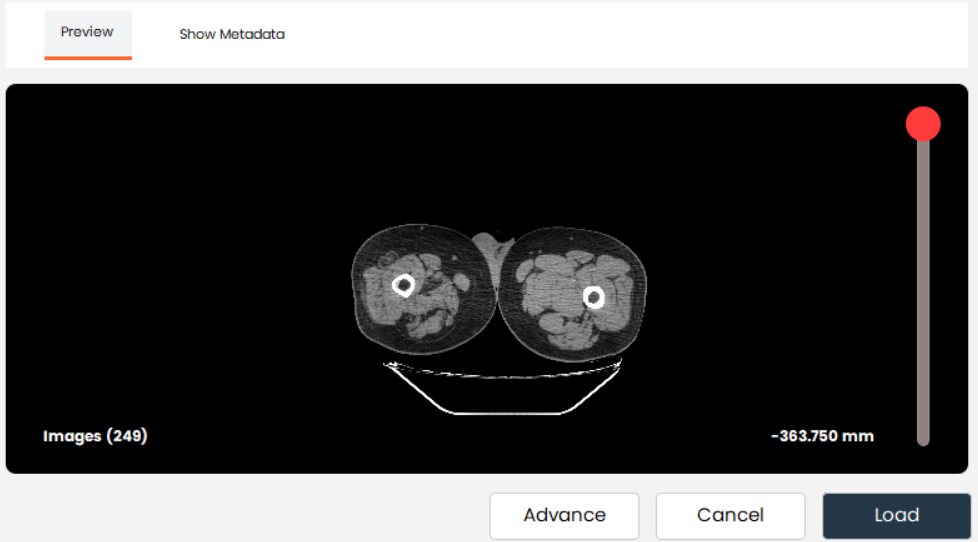Load the selected image series
The height and width of the screenshot is (542, 978).
coord(896,515)
